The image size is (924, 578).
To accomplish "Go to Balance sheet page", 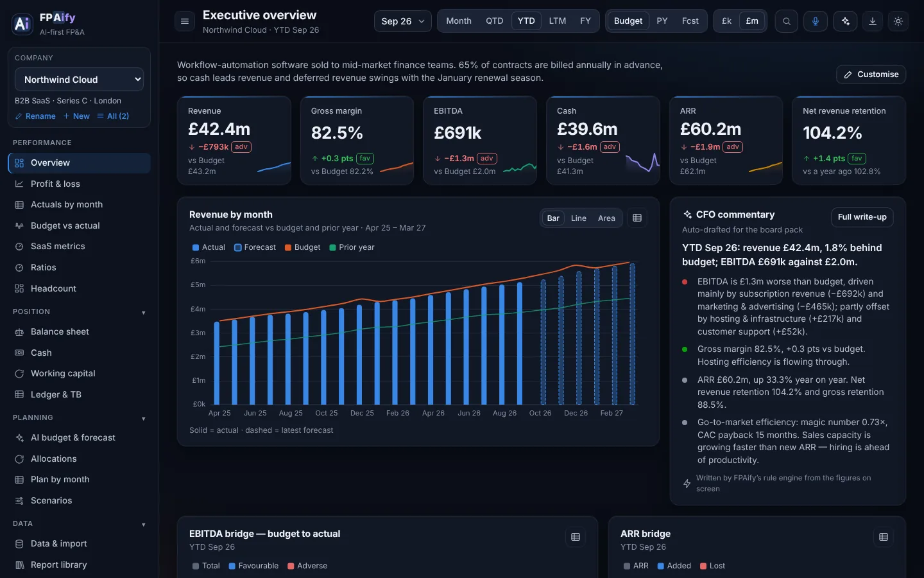I will [79, 332].
